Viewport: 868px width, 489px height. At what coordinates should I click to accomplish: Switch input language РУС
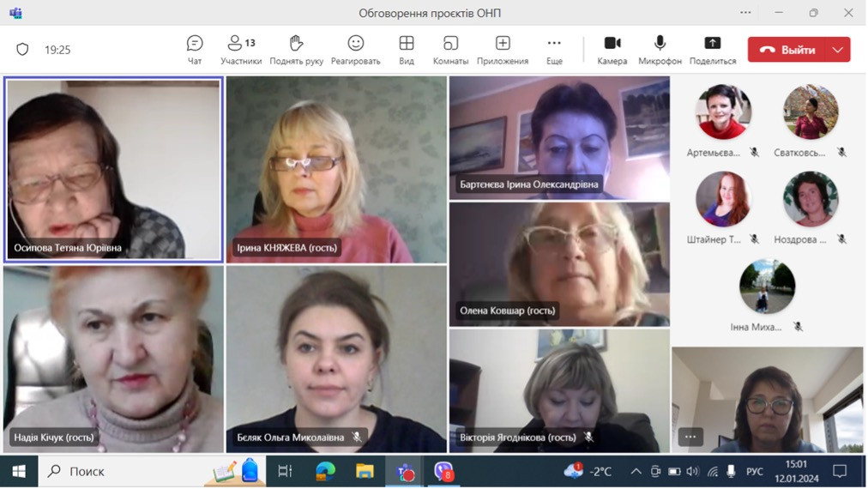[755, 471]
